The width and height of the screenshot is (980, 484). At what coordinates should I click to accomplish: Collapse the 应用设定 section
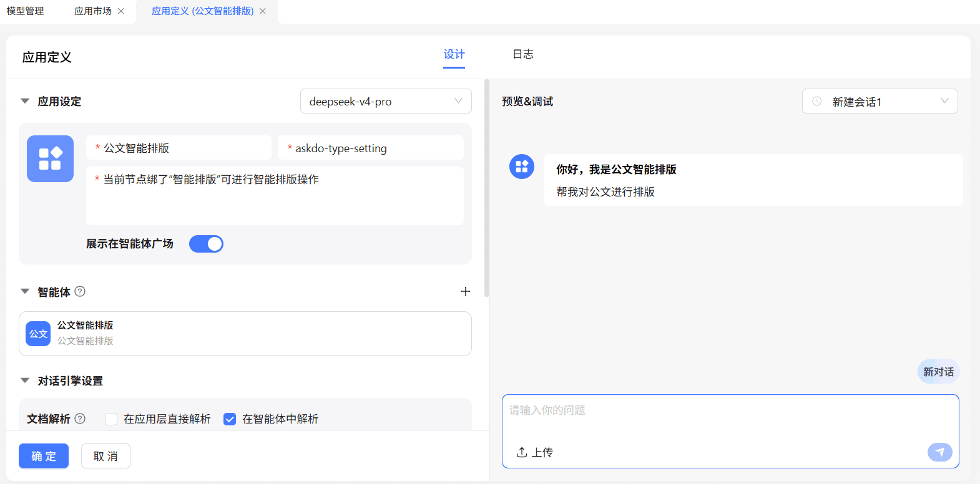[25, 101]
